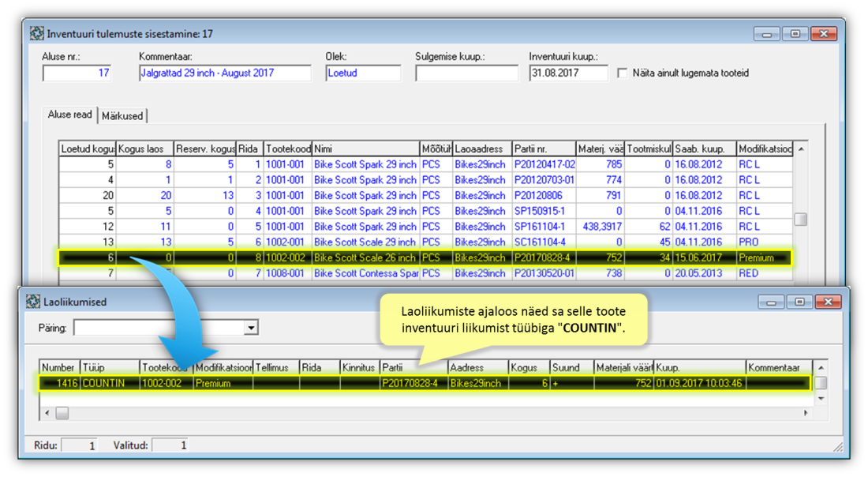This screenshot has height=477, width=868.
Task: Select batch cell SP150915-1
Action: point(544,211)
